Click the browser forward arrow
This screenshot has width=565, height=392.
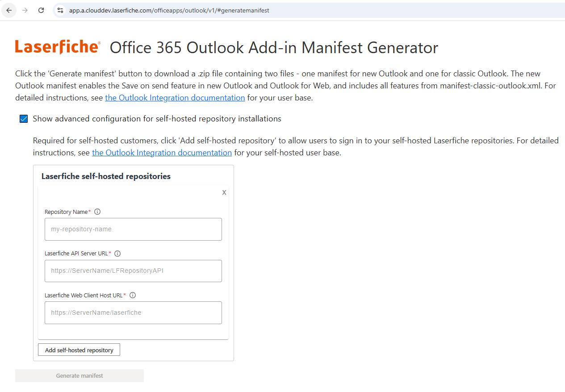pos(25,10)
